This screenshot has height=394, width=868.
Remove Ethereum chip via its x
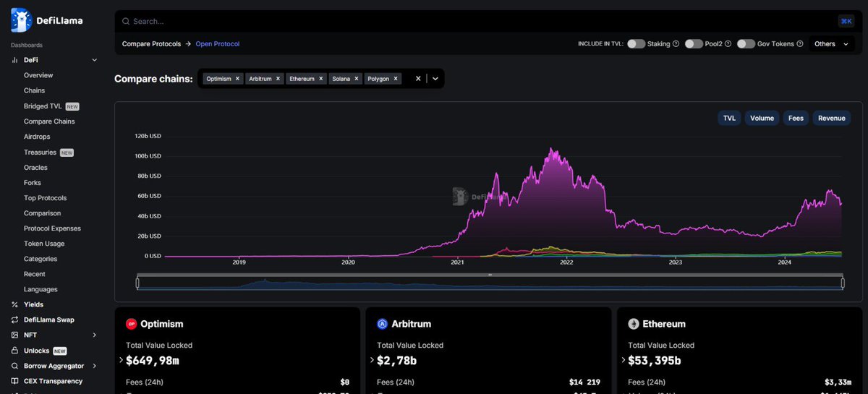pos(320,79)
